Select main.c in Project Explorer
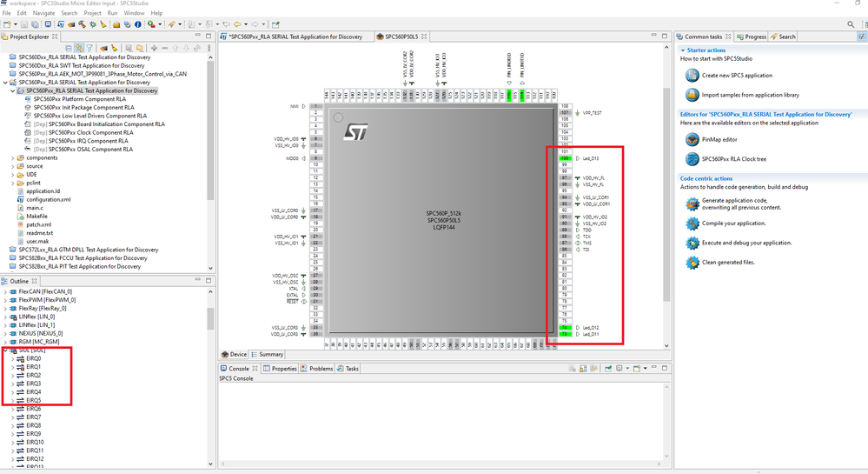 click(35, 208)
